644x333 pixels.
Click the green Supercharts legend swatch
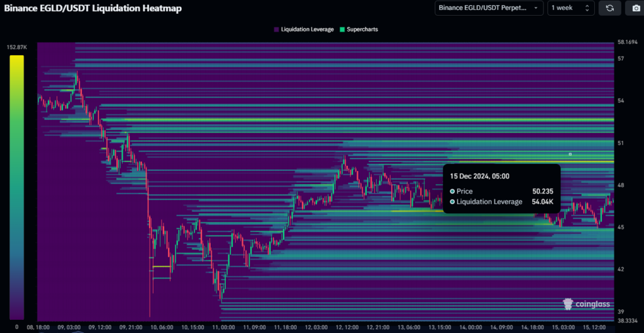343,30
